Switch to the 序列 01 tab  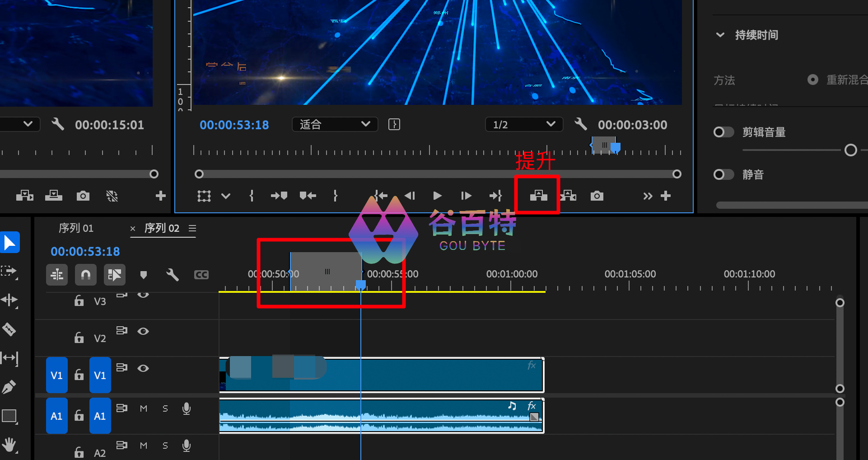point(76,228)
